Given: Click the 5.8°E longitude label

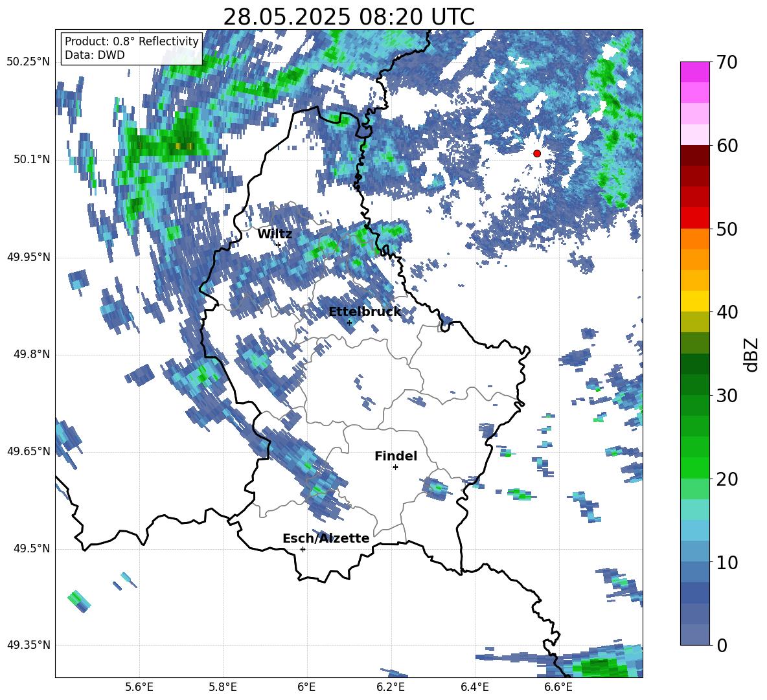Looking at the screenshot, I should point(223,687).
